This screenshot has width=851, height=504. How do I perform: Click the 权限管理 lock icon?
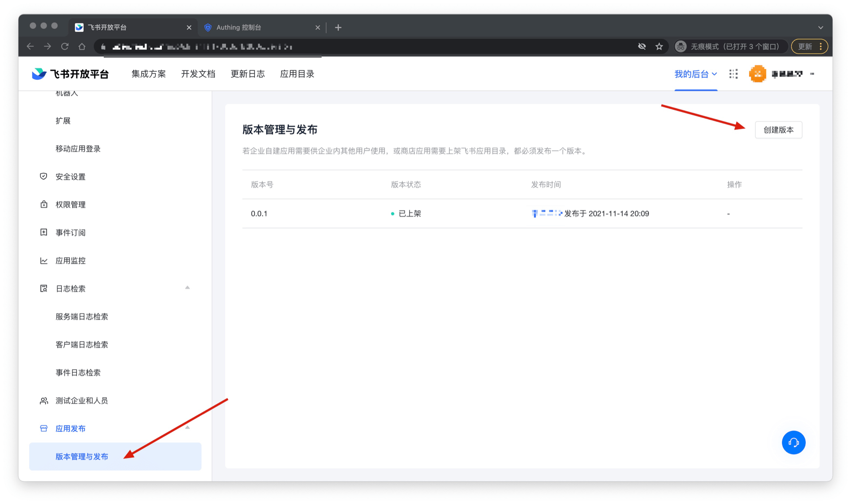click(x=43, y=204)
